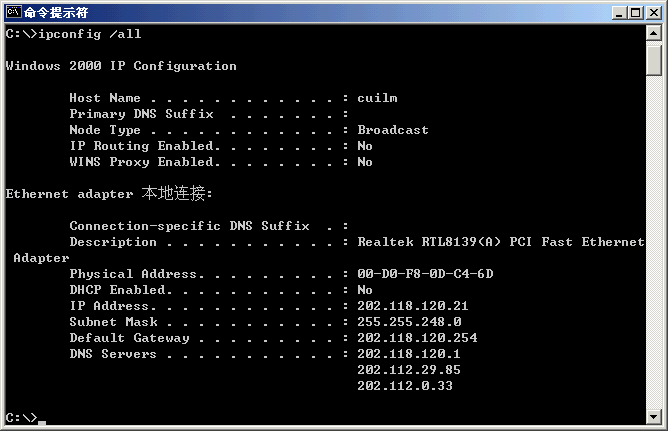The width and height of the screenshot is (668, 431).
Task: Maximize the command prompt window
Action: click(x=635, y=13)
